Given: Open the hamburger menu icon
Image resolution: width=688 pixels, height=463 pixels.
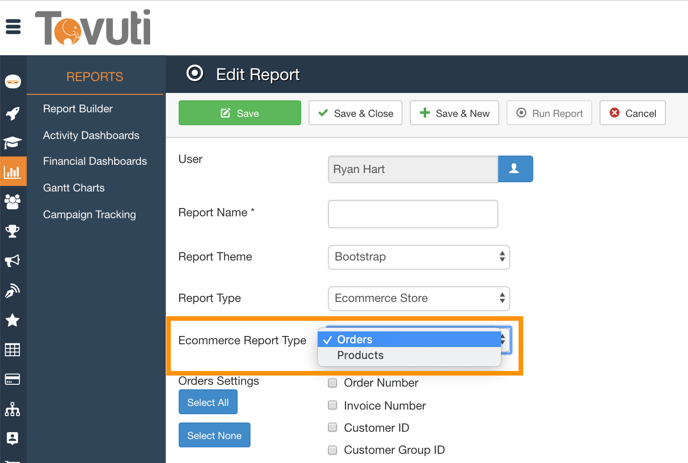Looking at the screenshot, I should (13, 27).
